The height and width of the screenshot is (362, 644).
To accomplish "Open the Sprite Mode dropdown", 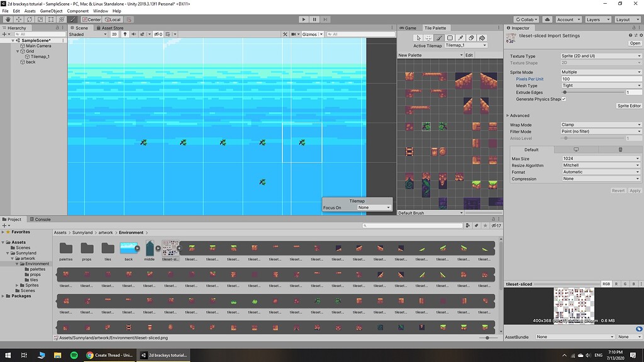I will click(601, 72).
